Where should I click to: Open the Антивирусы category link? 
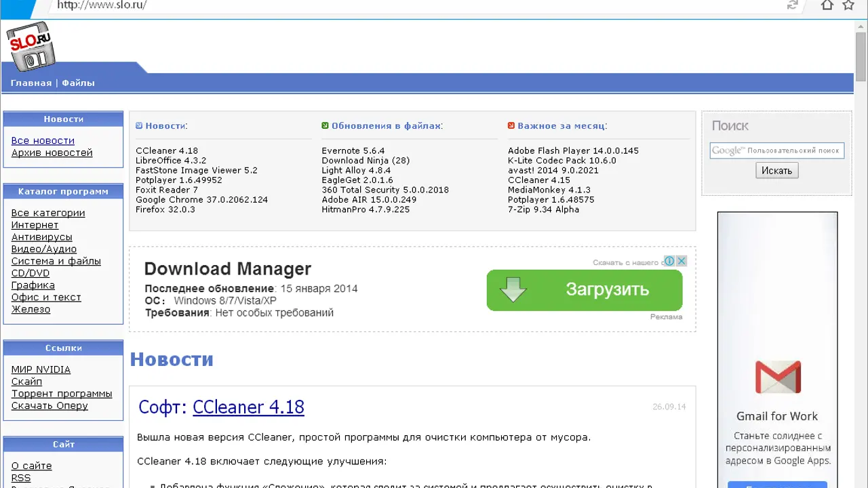(x=41, y=237)
